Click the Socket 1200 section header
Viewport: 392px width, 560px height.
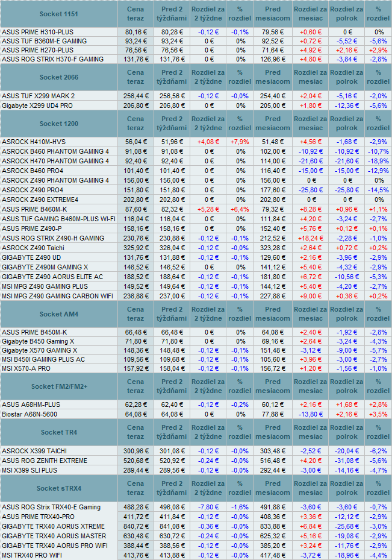59,124
